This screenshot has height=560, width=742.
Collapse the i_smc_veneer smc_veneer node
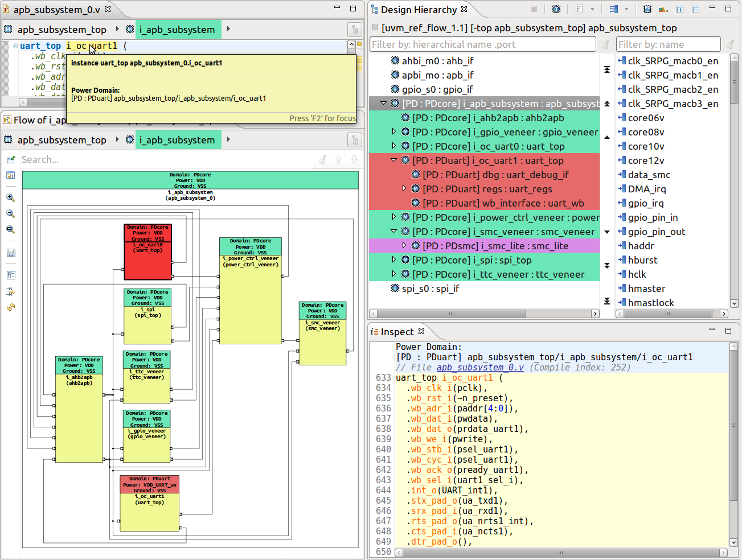tap(393, 232)
